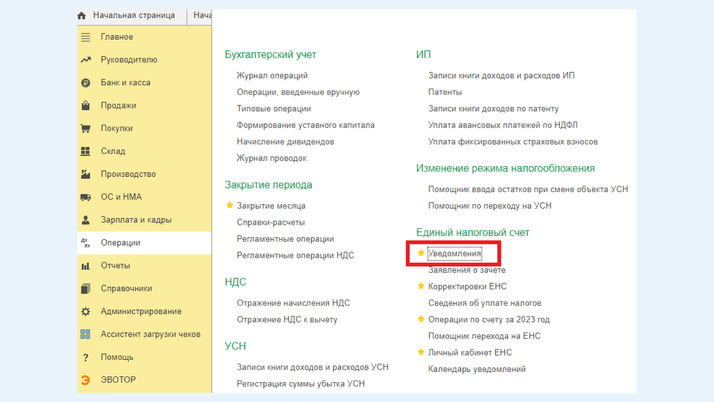
Task: Open Журнал проводок
Action: [x=271, y=158]
